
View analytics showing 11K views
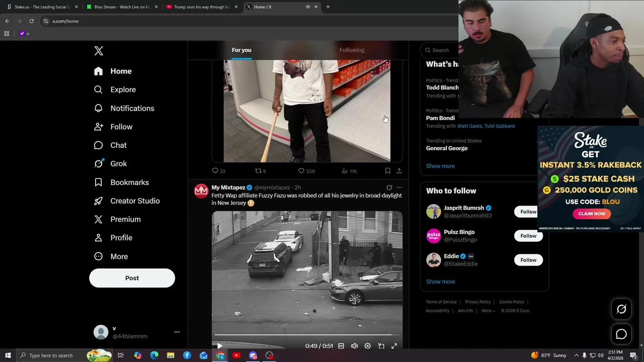tap(349, 171)
